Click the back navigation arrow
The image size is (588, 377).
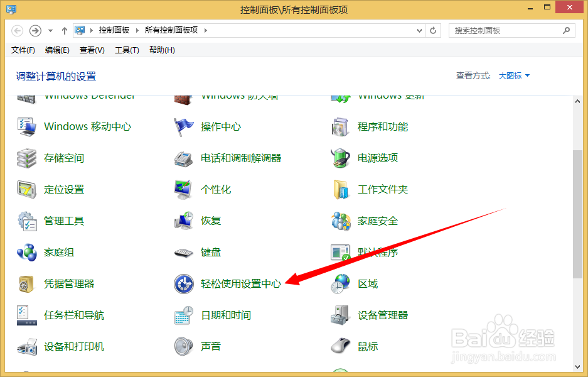click(x=17, y=30)
